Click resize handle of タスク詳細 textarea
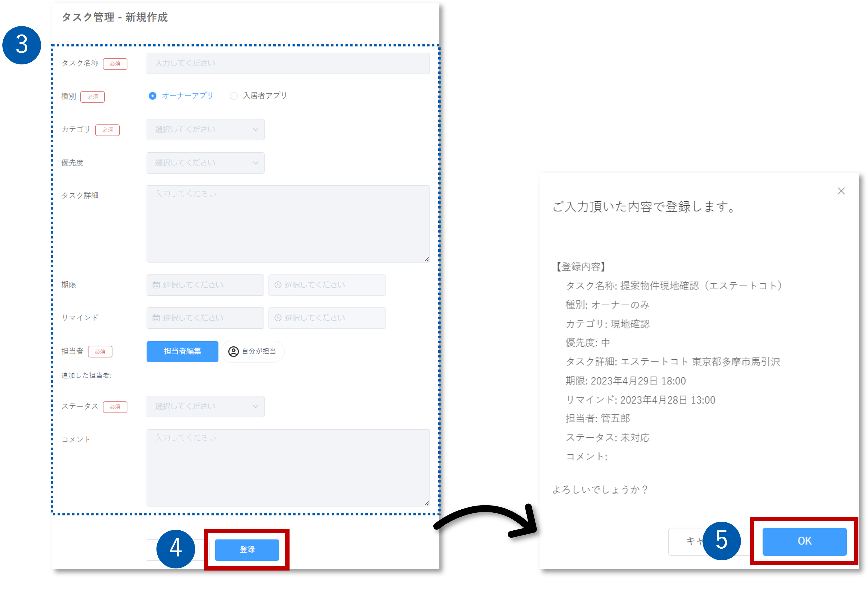The width and height of the screenshot is (868, 605). pyautogui.click(x=427, y=259)
